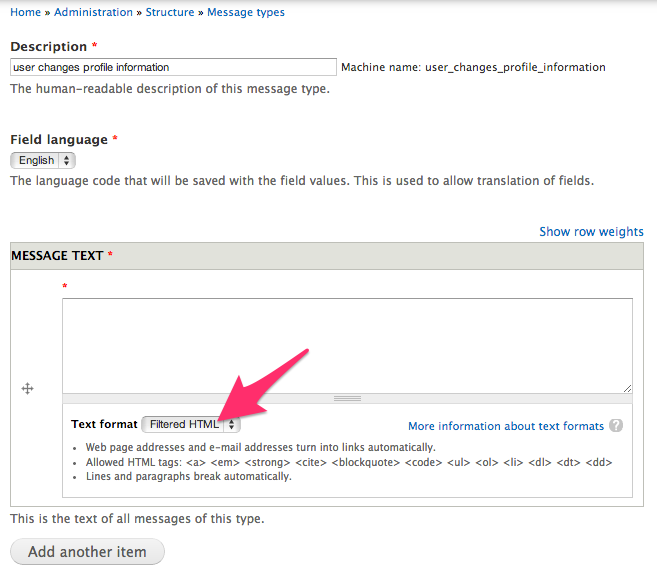
Task: Focus the Description text field
Action: [173, 67]
